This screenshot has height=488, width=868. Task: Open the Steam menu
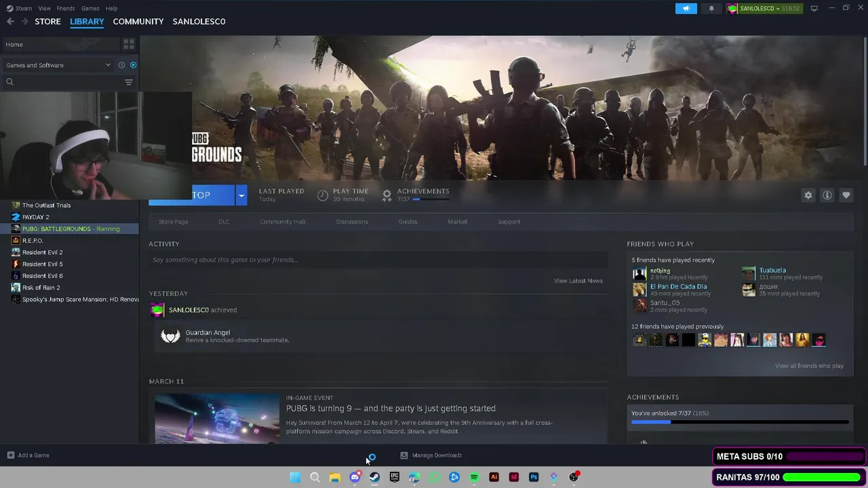(x=24, y=8)
